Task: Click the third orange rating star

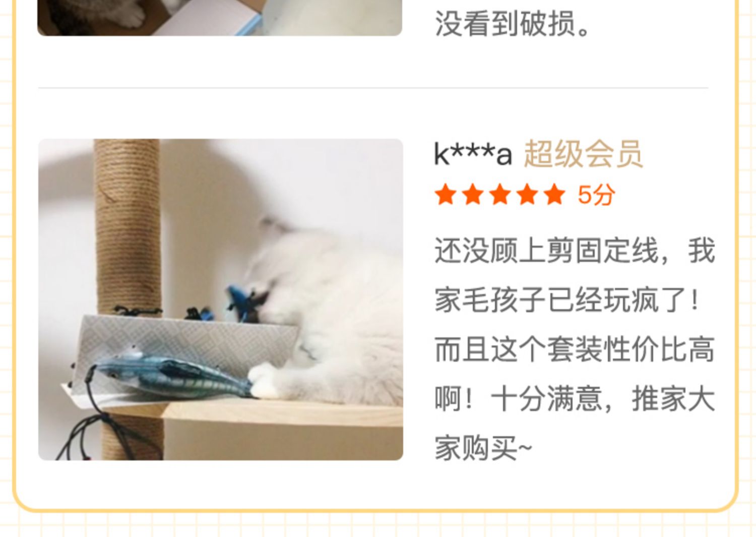Action: coord(500,195)
